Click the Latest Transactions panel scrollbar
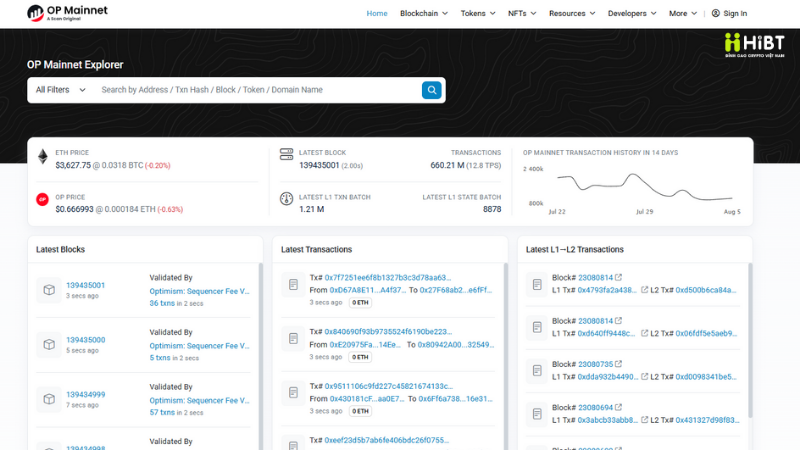This screenshot has height=450, width=800. pyautogui.click(x=506, y=356)
